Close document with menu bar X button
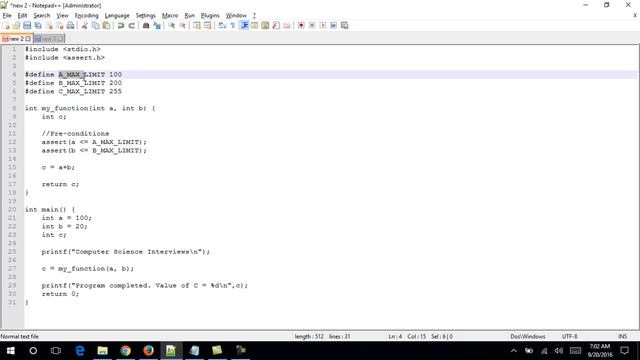The image size is (640, 360). (635, 16)
